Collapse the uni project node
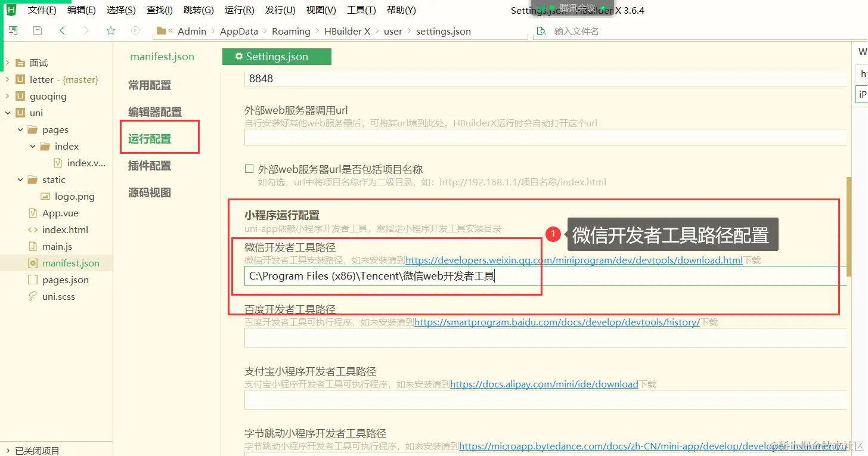The height and width of the screenshot is (456, 868). pos(7,113)
